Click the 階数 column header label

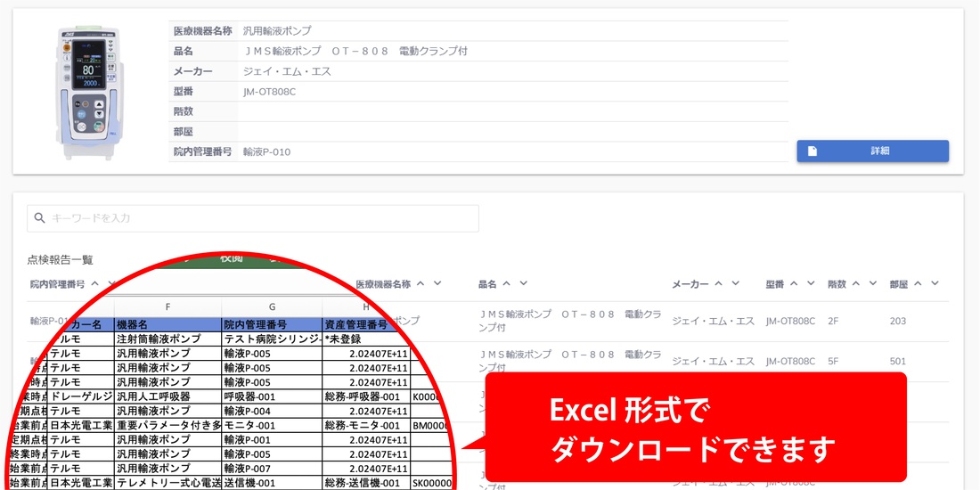(837, 283)
